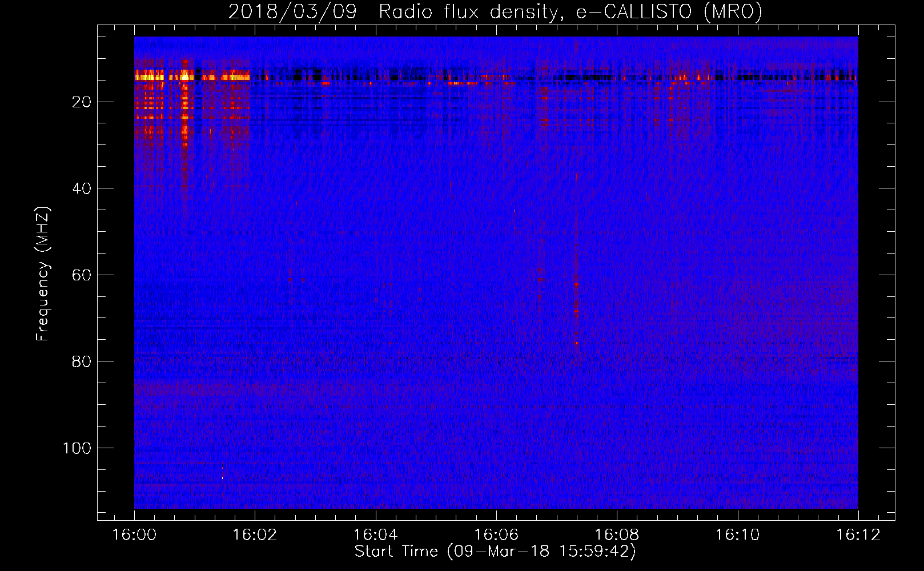The height and width of the screenshot is (571, 924).
Task: Click the 80 MHz frequency tick label
Action: coord(82,361)
